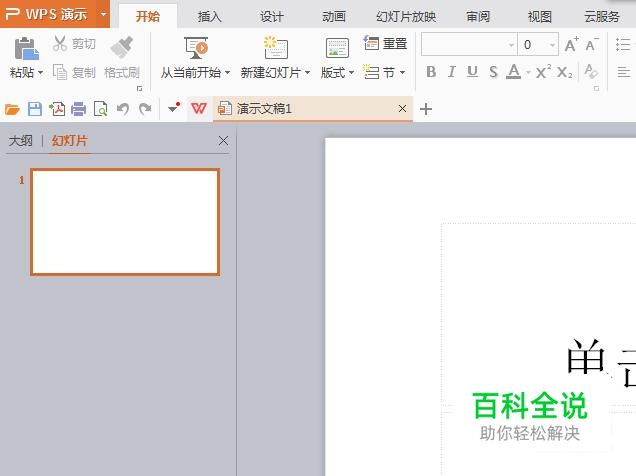636x476 pixels.
Task: Expand the Paste (粘贴) dropdown arrow
Action: [x=40, y=73]
